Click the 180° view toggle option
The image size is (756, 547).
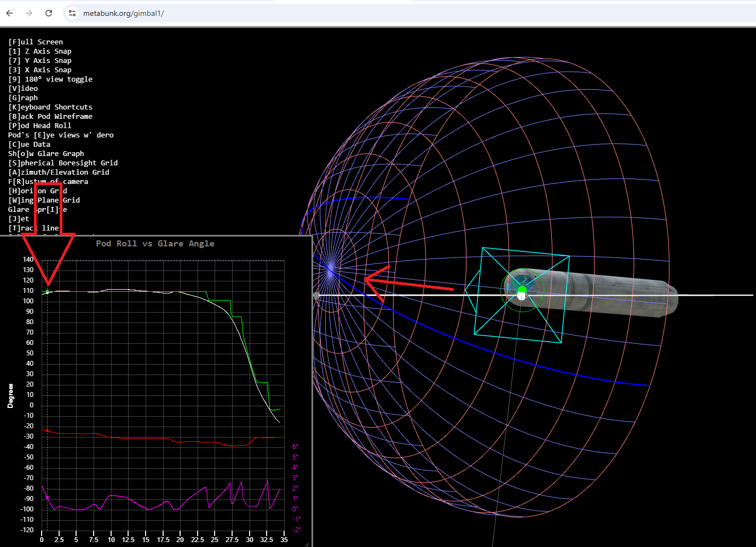point(50,79)
